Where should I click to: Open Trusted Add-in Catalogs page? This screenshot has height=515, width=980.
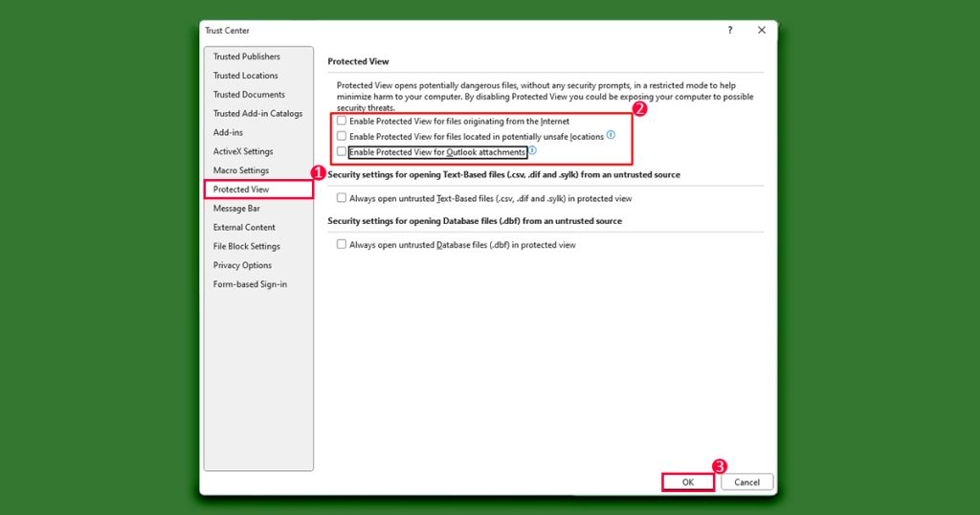[x=257, y=114]
